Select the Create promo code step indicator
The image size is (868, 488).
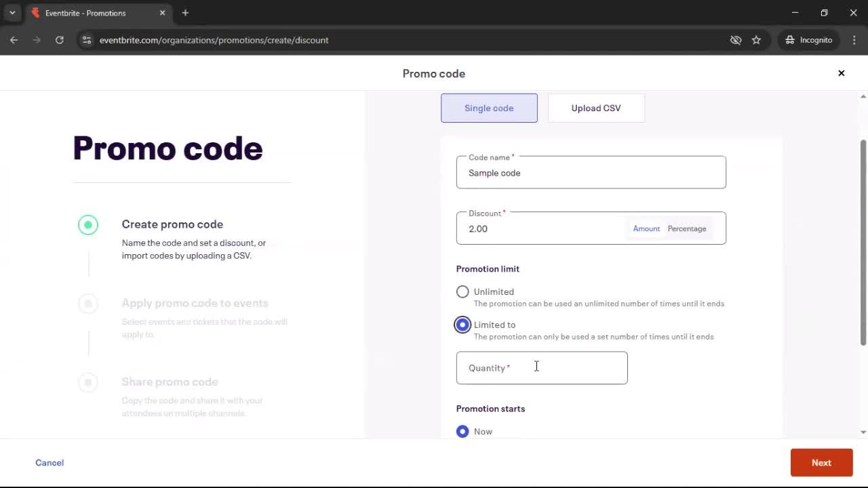pyautogui.click(x=88, y=224)
